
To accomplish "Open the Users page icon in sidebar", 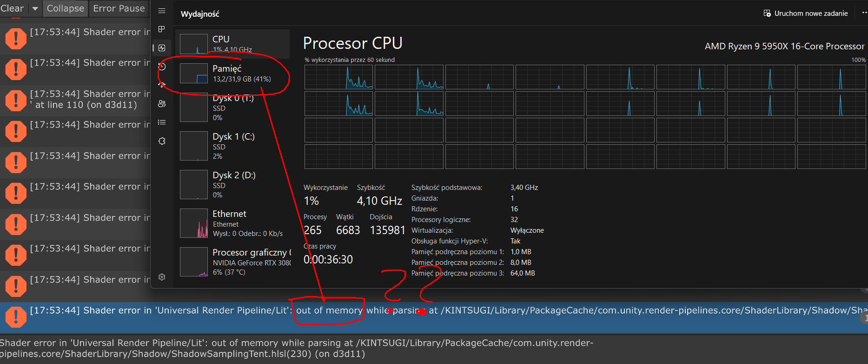I will pyautogui.click(x=162, y=104).
